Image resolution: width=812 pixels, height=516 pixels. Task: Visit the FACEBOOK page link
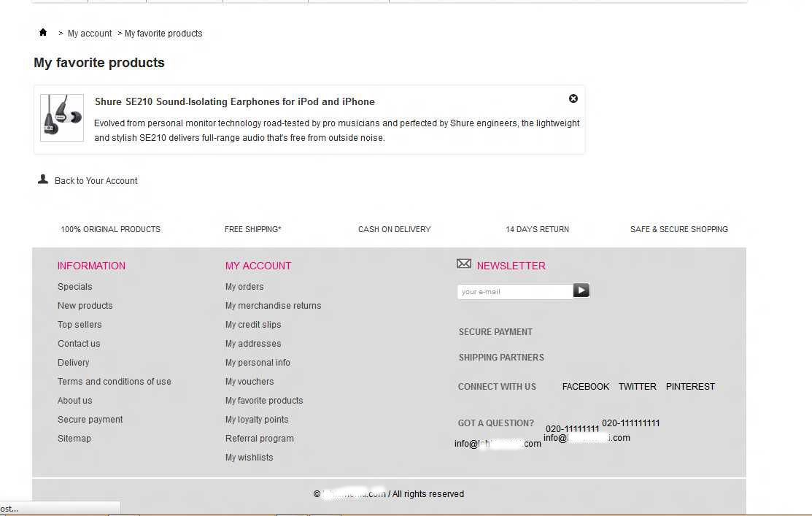pos(586,387)
